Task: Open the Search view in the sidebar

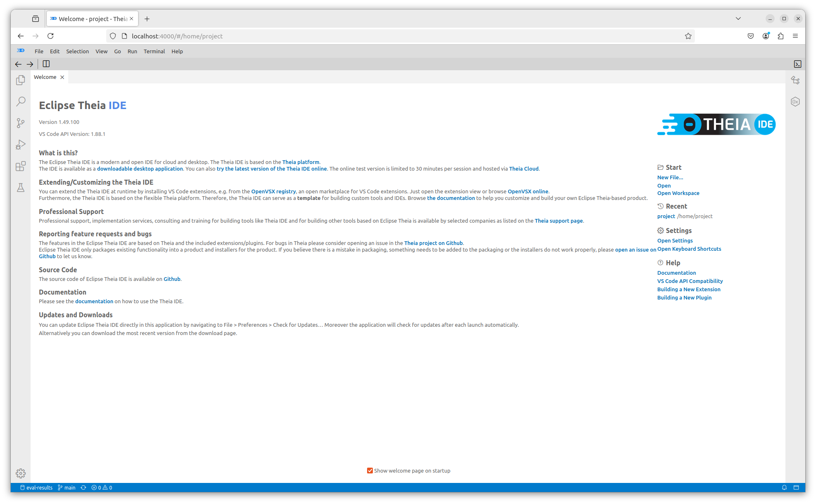Action: [x=21, y=102]
